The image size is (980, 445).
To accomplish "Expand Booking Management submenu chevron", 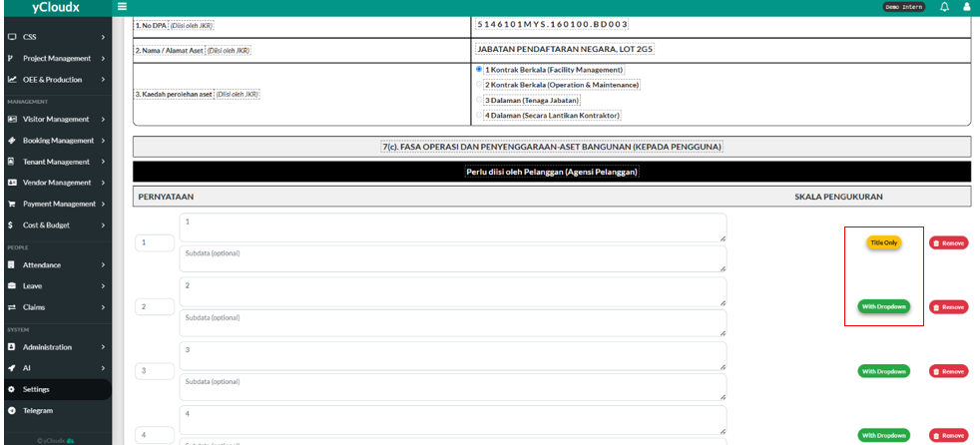I will [103, 140].
